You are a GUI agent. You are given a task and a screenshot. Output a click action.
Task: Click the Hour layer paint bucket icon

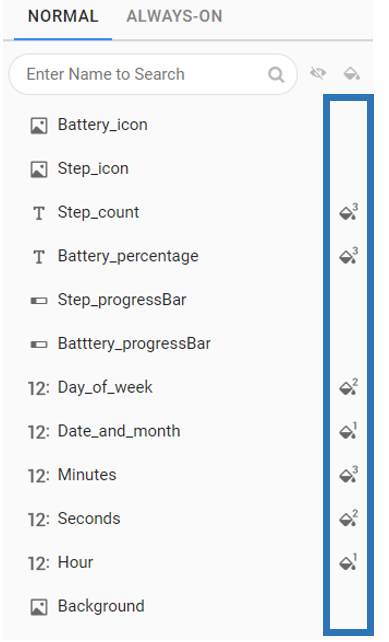point(348,562)
